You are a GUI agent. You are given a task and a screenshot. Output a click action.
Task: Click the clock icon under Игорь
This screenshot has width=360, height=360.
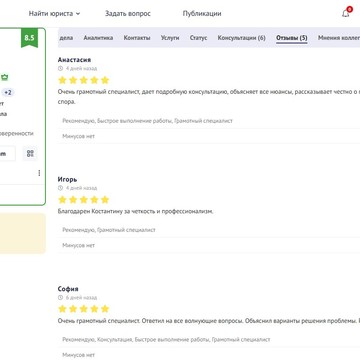pyautogui.click(x=60, y=188)
